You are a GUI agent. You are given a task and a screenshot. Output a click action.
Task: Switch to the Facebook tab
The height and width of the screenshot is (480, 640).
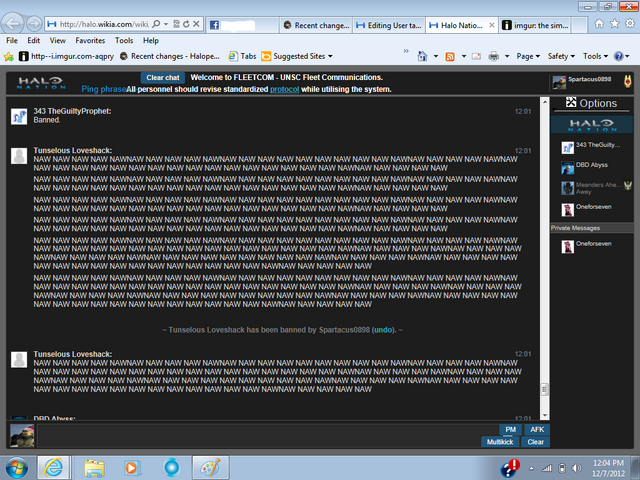tap(242, 25)
